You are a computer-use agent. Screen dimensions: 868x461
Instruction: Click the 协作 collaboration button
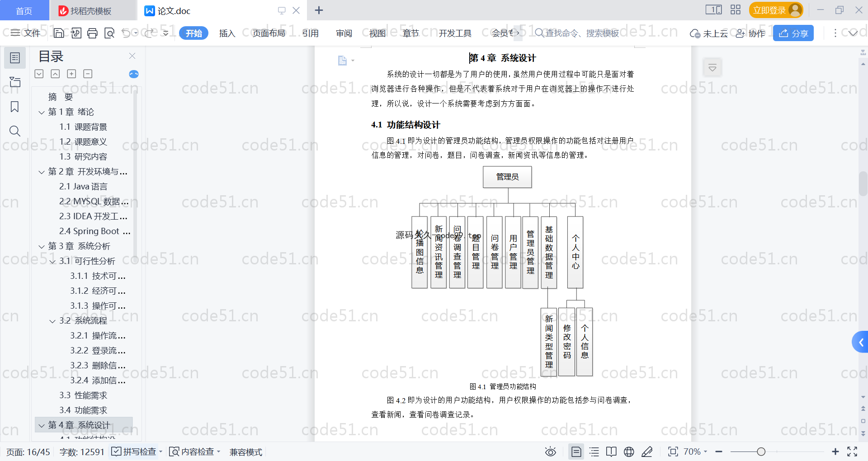click(750, 33)
